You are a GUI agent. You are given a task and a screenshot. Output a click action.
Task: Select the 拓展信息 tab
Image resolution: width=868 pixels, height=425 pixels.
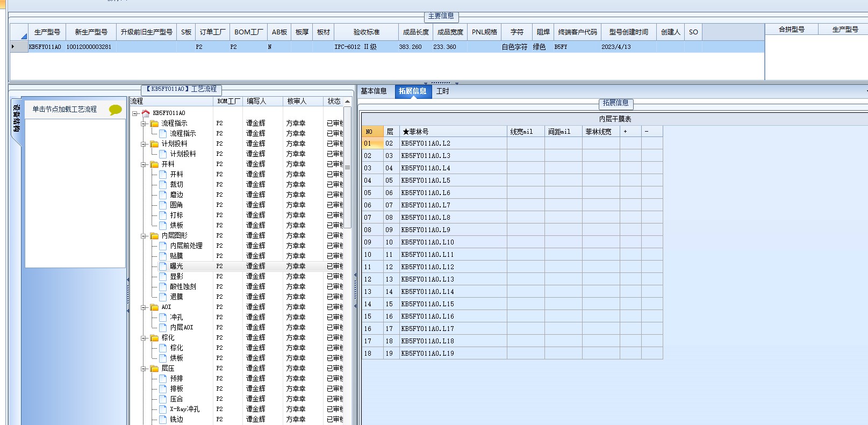click(x=413, y=91)
